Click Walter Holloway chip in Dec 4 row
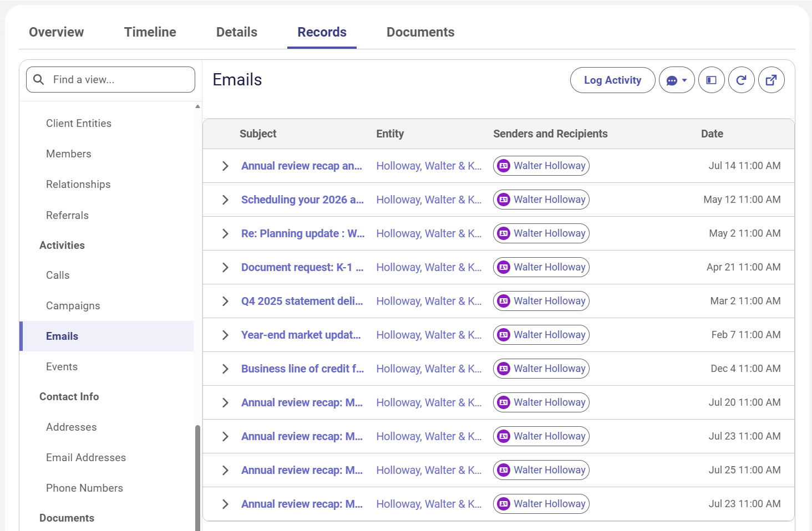 click(541, 369)
